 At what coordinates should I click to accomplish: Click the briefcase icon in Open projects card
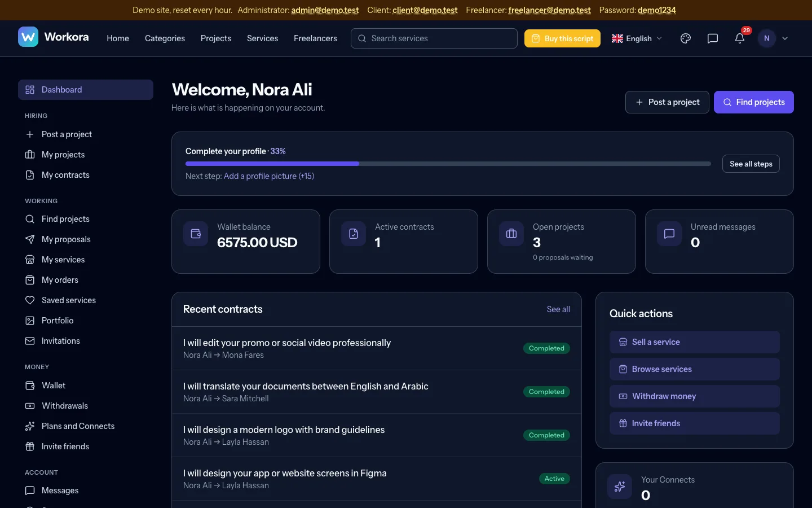point(511,234)
